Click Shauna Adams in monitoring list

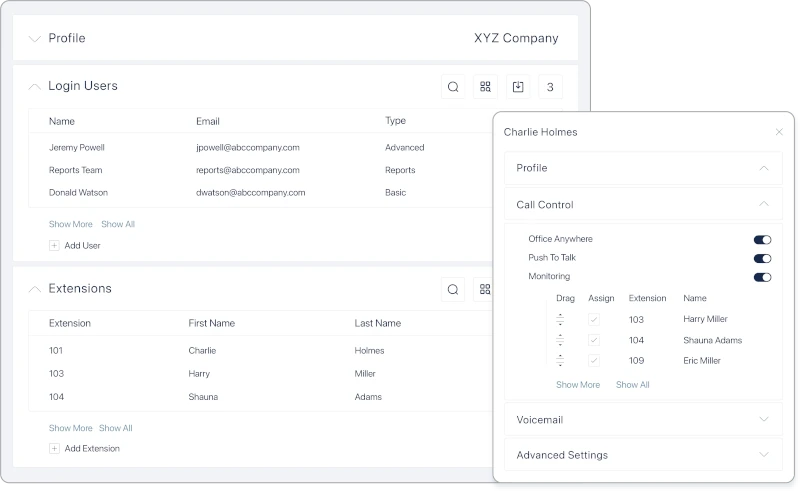tap(712, 340)
